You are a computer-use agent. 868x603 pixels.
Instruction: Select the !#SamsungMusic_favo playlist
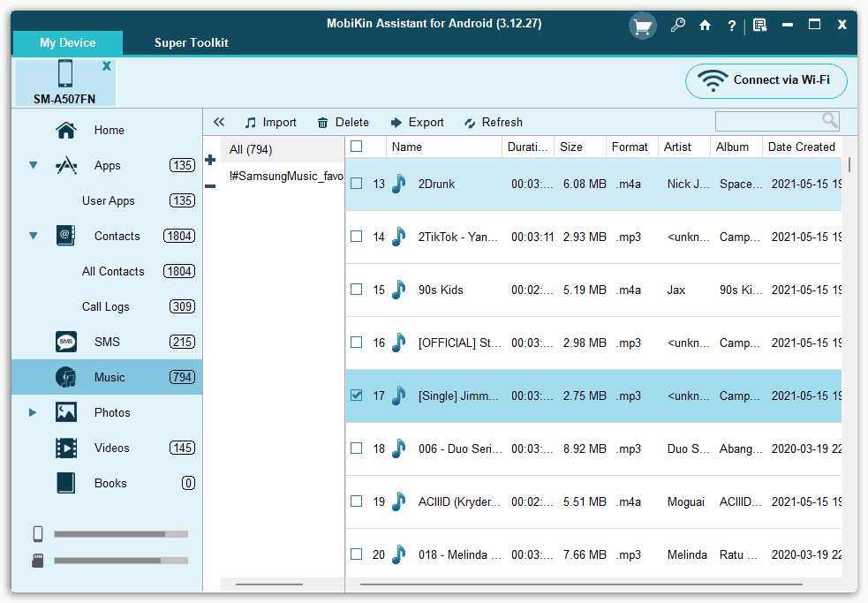click(283, 176)
